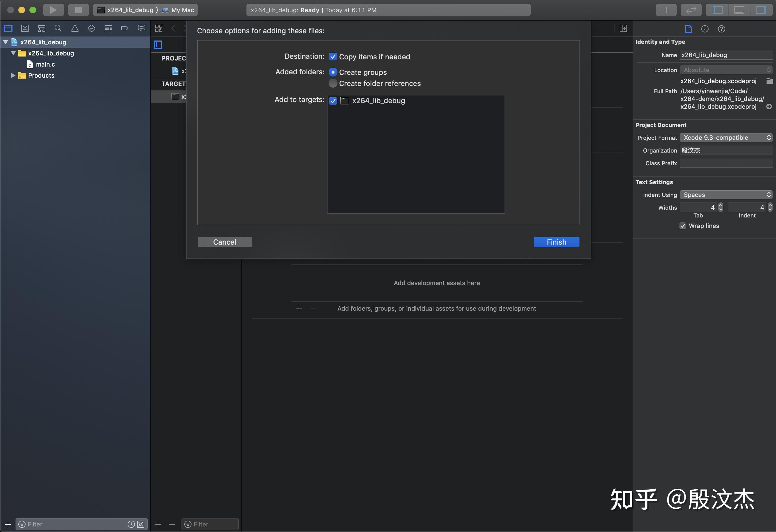Open Quick Help with the question mark icon

pyautogui.click(x=722, y=29)
